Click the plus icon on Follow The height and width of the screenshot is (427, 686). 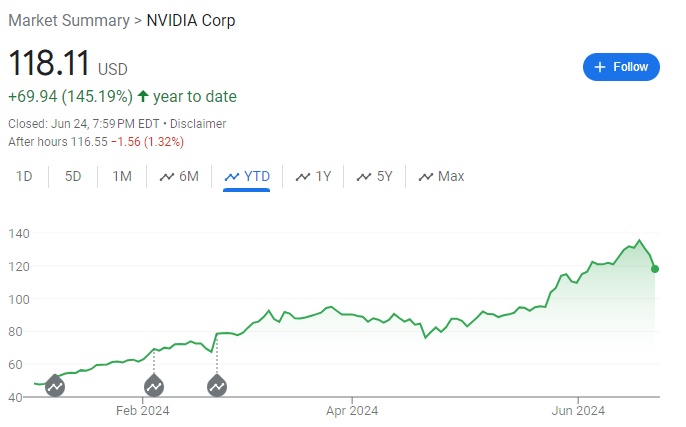pos(600,67)
